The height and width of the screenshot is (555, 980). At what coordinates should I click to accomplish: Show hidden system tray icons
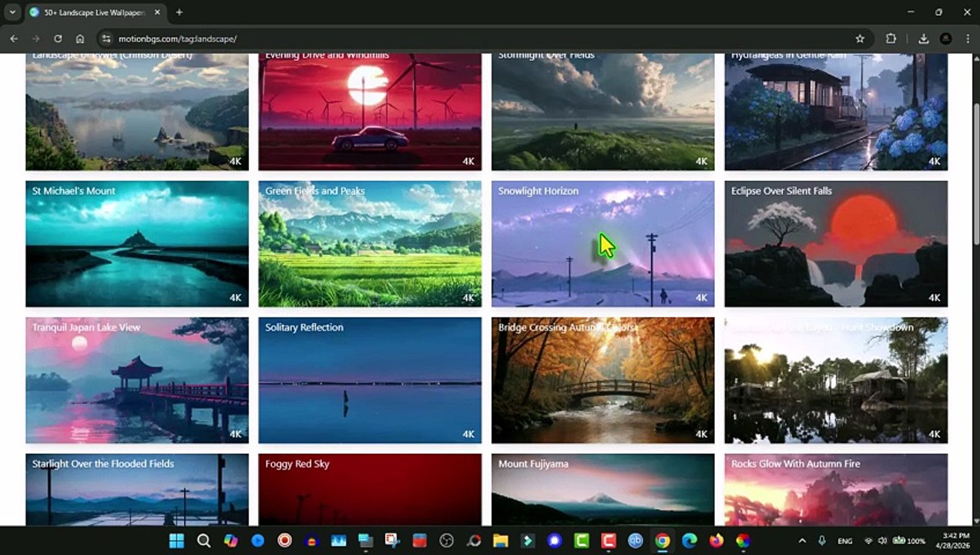[x=802, y=540]
